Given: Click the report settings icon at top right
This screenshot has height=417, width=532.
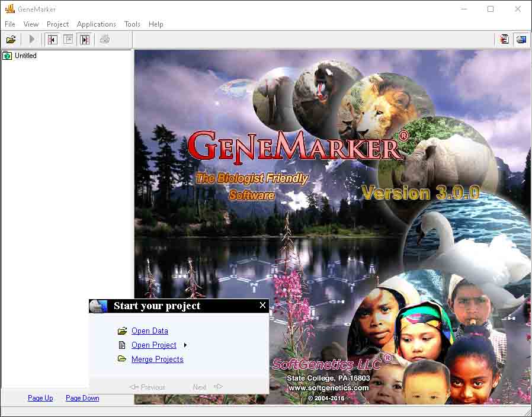Looking at the screenshot, I should tap(505, 39).
